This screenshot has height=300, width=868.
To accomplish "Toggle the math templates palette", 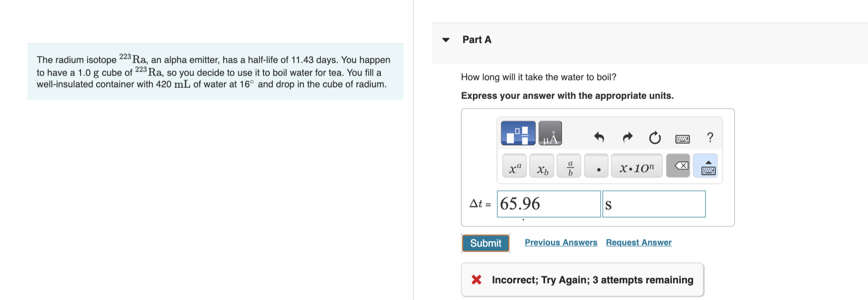I will pyautogui.click(x=517, y=133).
